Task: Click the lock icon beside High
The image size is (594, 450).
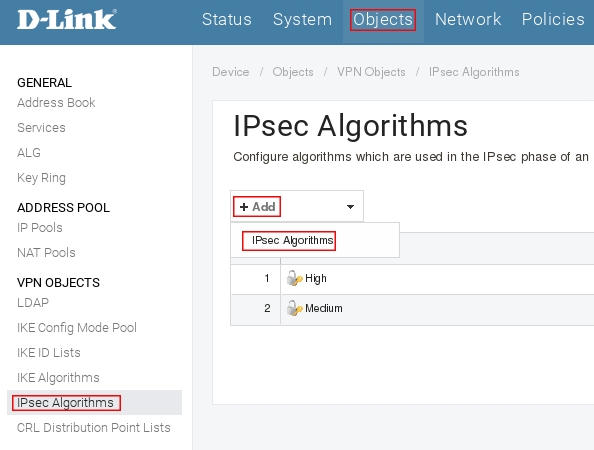Action: 294,278
